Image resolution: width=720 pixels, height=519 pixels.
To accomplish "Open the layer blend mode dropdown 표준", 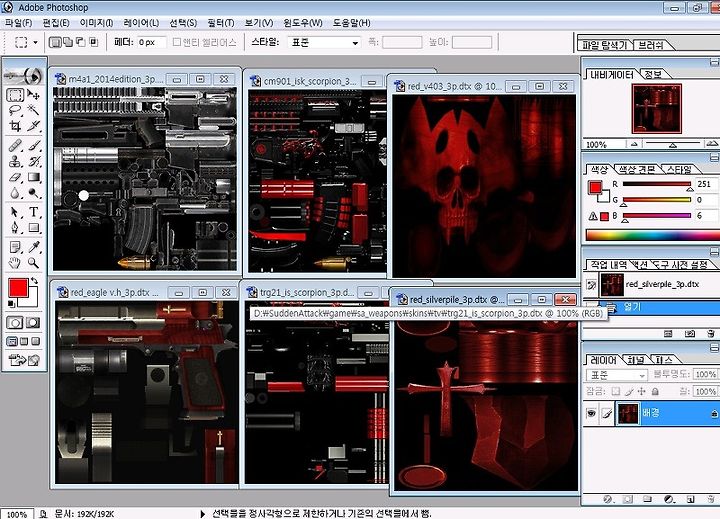I will (617, 375).
